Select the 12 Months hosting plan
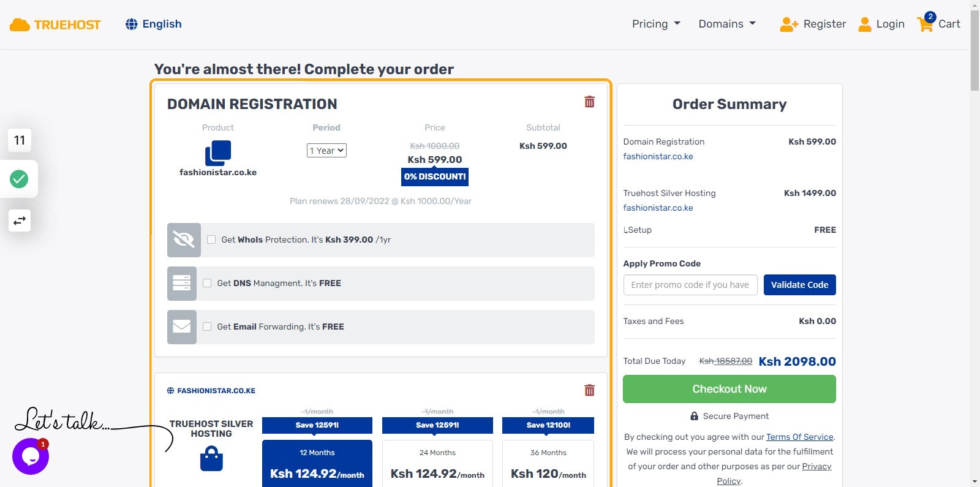 pos(317,464)
